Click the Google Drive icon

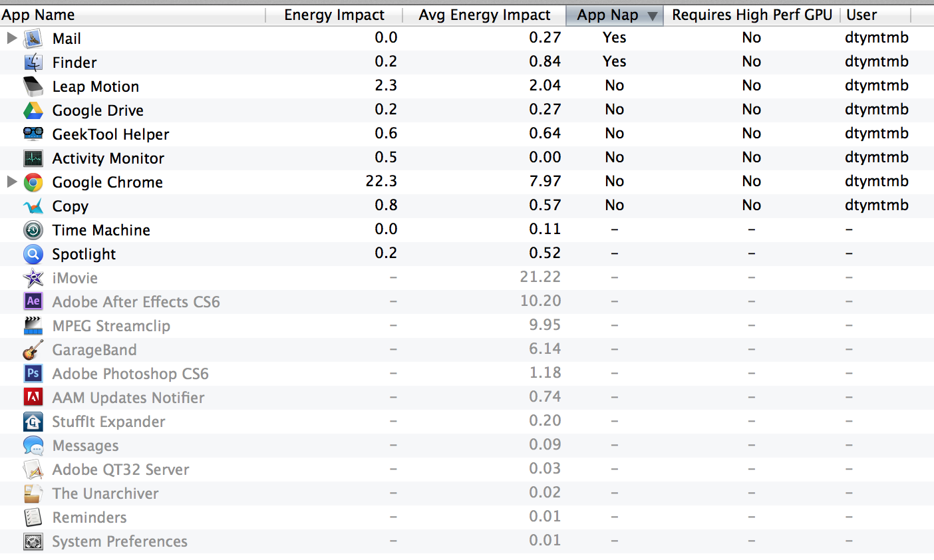(33, 110)
